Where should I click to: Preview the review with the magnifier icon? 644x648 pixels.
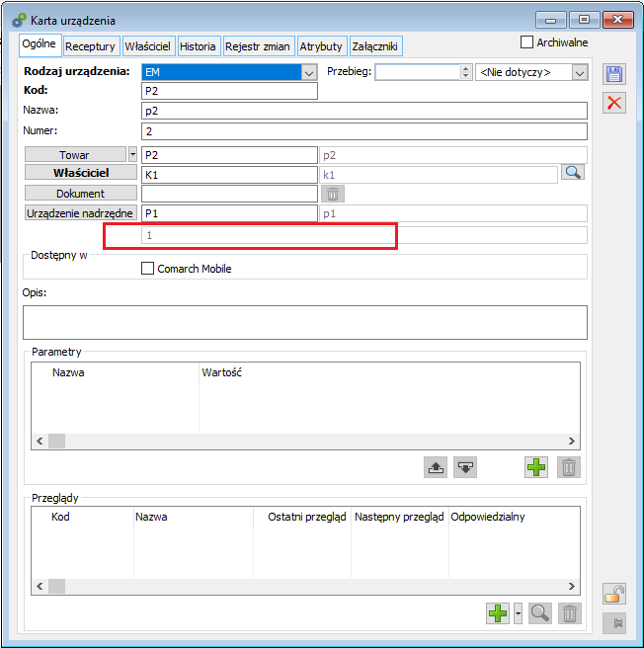(x=540, y=613)
